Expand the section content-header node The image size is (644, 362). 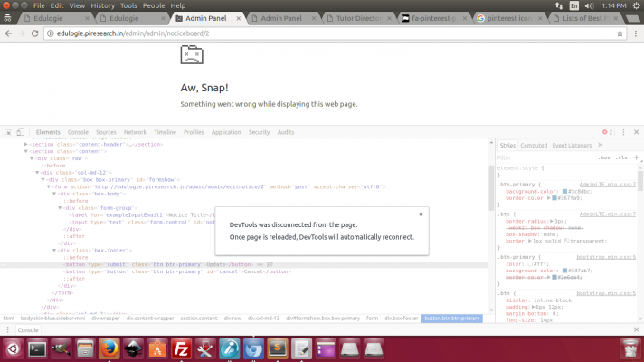tap(25, 144)
